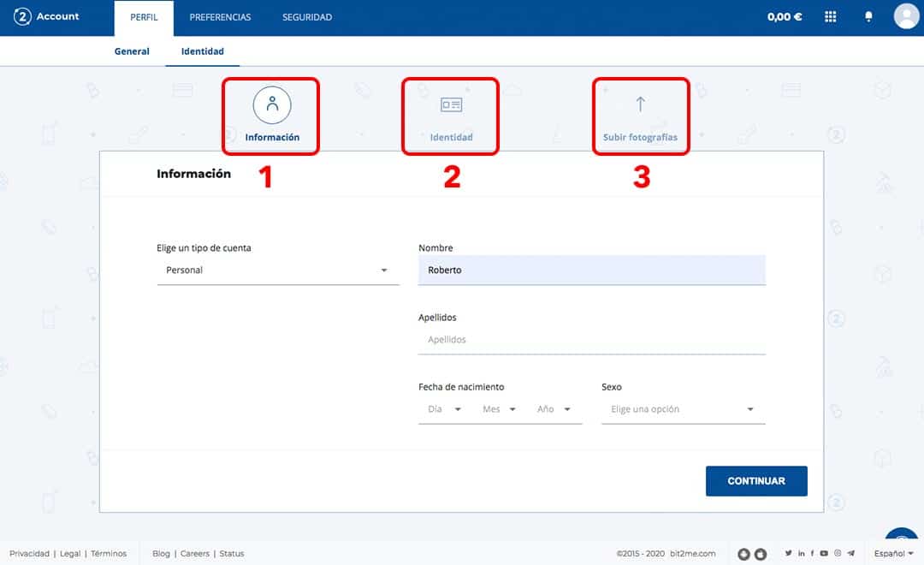Click the 'Subir fotografías' step label
924x565 pixels.
[640, 138]
